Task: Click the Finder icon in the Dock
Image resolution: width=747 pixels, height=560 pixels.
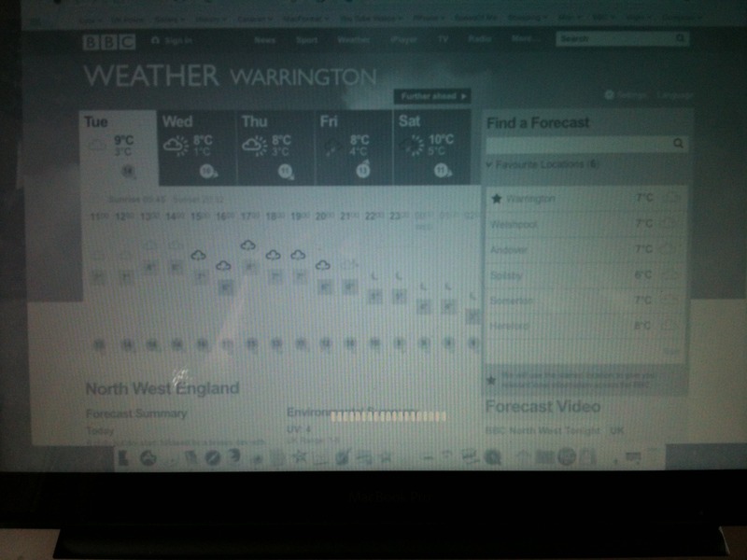Action: tap(124, 458)
